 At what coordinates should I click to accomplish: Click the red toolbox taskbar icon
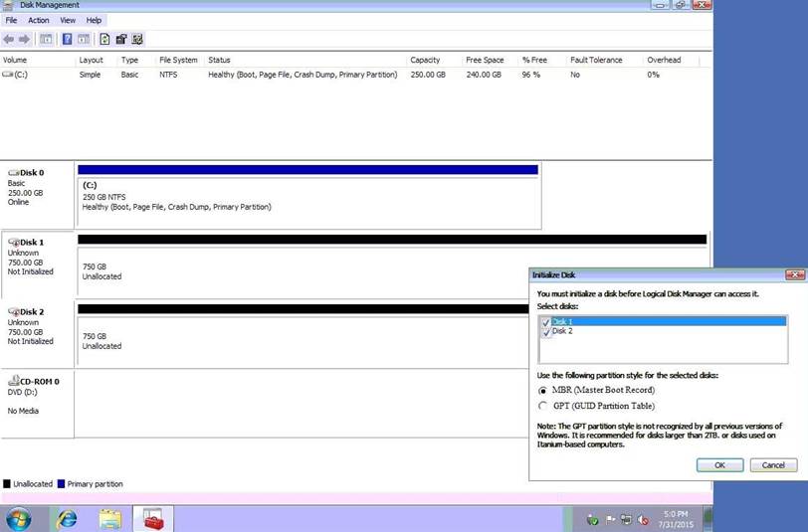153,518
